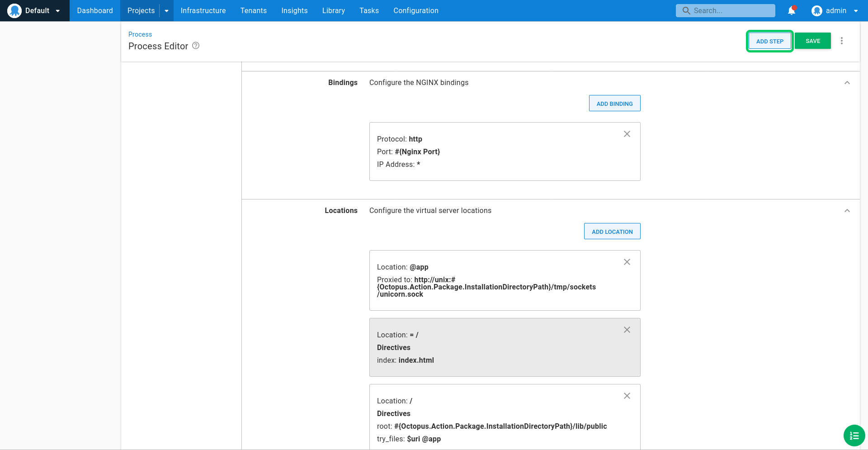Open the Tenants section

(x=254, y=10)
